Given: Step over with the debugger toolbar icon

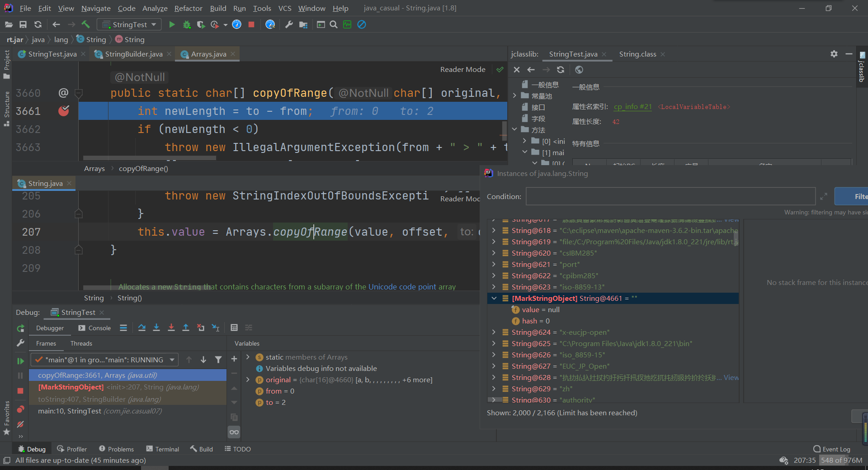Looking at the screenshot, I should [x=142, y=328].
